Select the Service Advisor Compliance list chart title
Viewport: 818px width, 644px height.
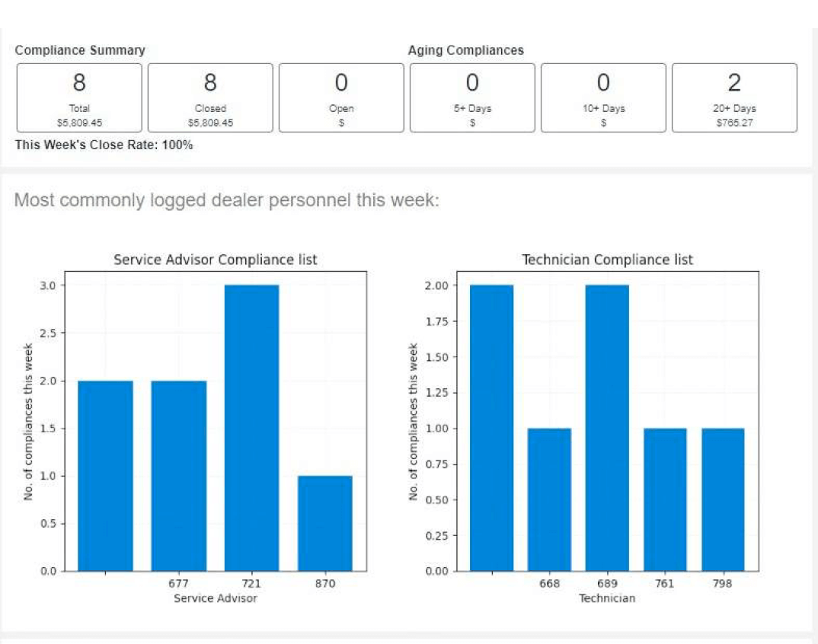[x=216, y=260]
